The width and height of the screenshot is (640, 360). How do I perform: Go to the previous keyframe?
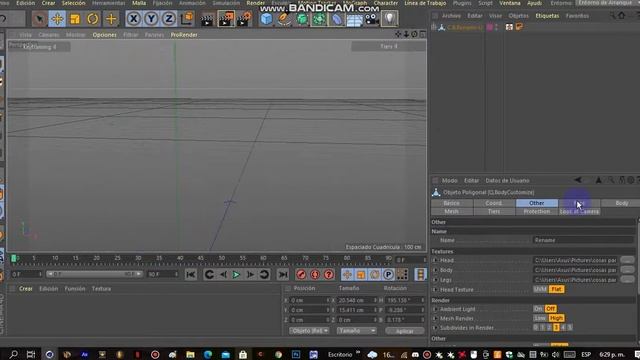click(x=209, y=274)
